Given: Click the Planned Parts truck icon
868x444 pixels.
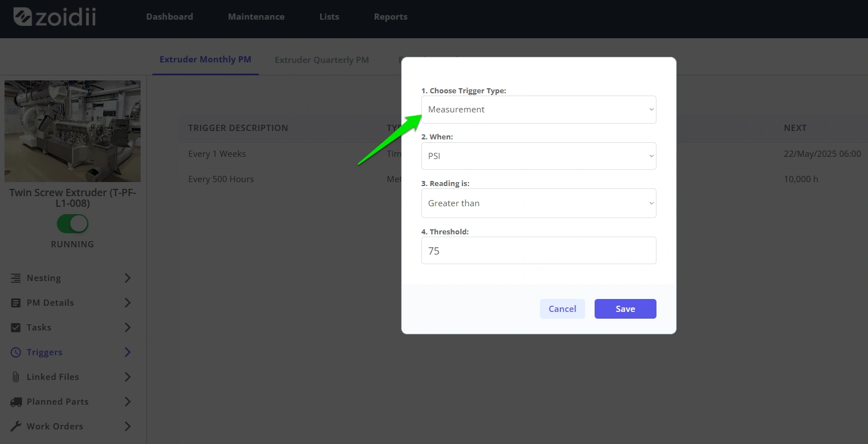Looking at the screenshot, I should tap(16, 401).
